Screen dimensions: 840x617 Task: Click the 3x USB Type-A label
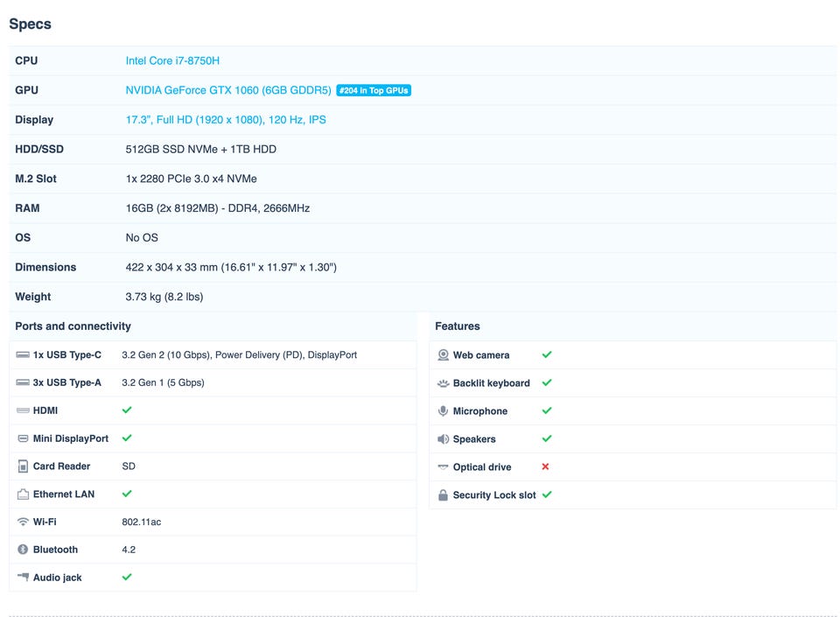tap(67, 382)
